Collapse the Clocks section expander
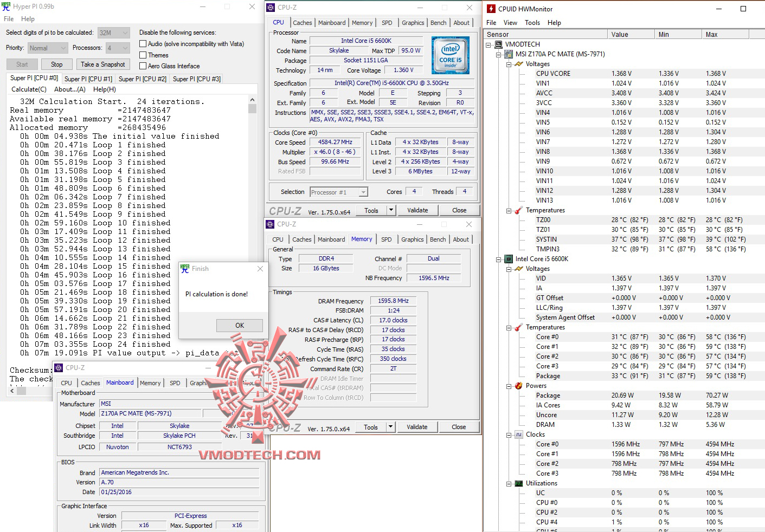765x532 pixels. (509, 434)
